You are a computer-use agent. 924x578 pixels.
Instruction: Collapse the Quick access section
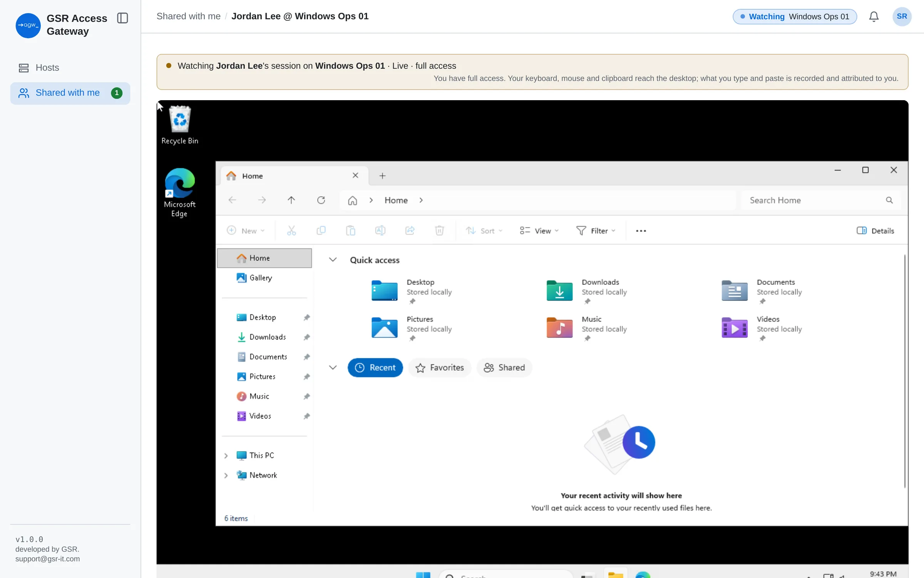tap(333, 260)
